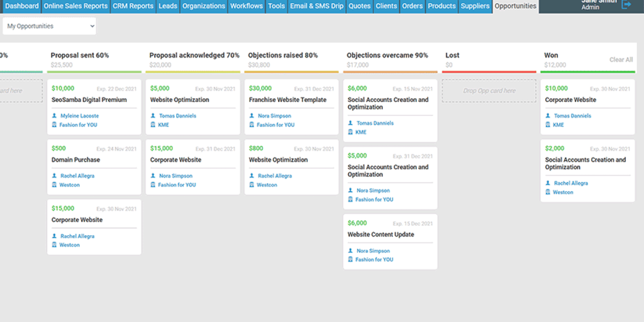Open the Organizations tab
The height and width of the screenshot is (322, 644).
point(204,6)
